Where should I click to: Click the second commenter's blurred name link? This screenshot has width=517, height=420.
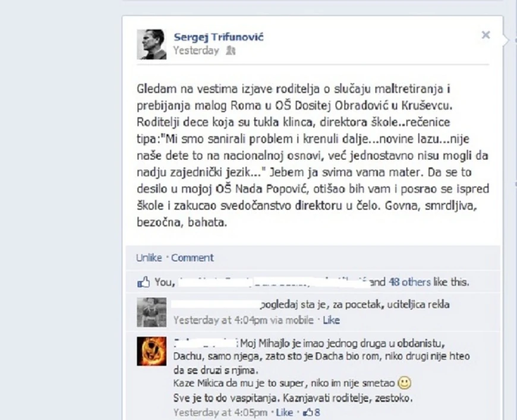pyautogui.click(x=205, y=343)
